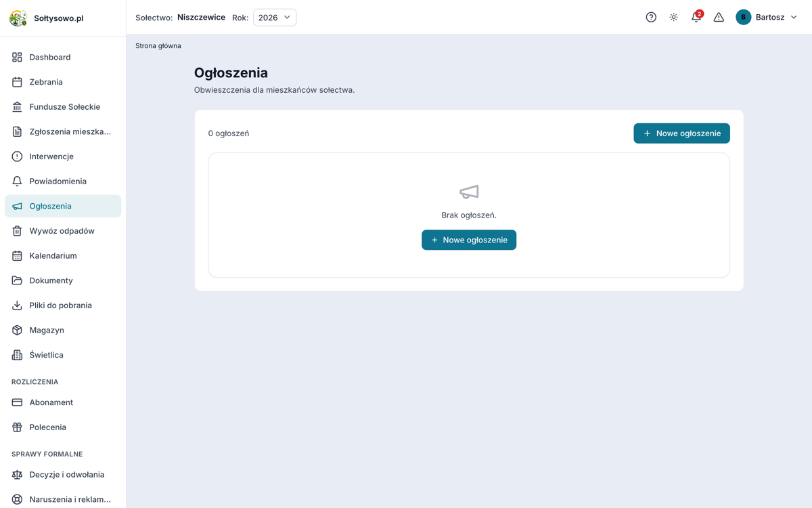Click the Pliki do pobrania download icon
This screenshot has width=812, height=508.
click(17, 305)
